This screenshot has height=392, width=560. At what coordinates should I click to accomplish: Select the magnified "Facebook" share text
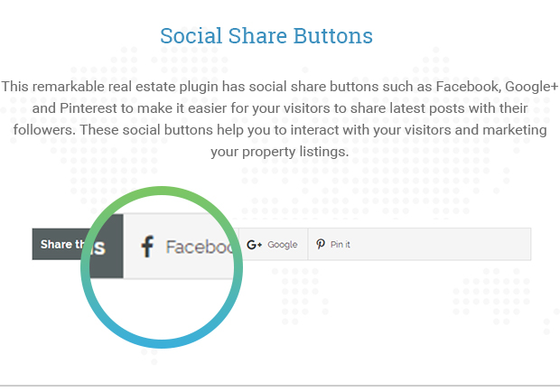[x=199, y=247]
